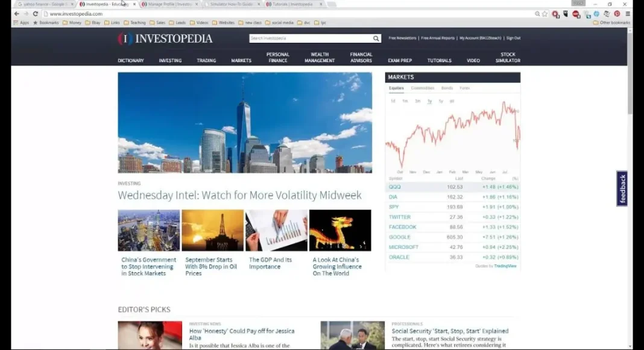Open the EXAM PREP menu
The image size is (644, 350).
pyautogui.click(x=400, y=60)
